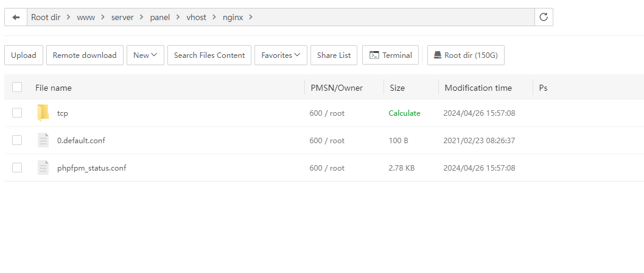Expand the New dropdown

145,55
